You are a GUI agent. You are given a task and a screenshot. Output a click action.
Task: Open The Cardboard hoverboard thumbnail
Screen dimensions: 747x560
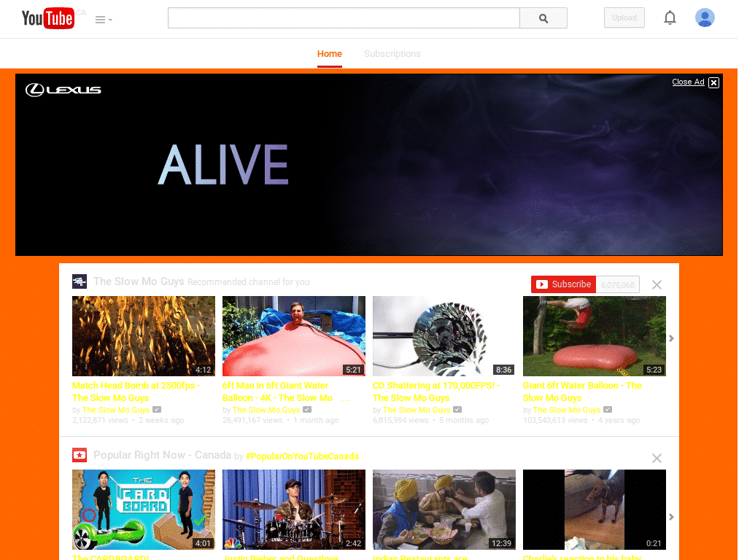click(144, 510)
